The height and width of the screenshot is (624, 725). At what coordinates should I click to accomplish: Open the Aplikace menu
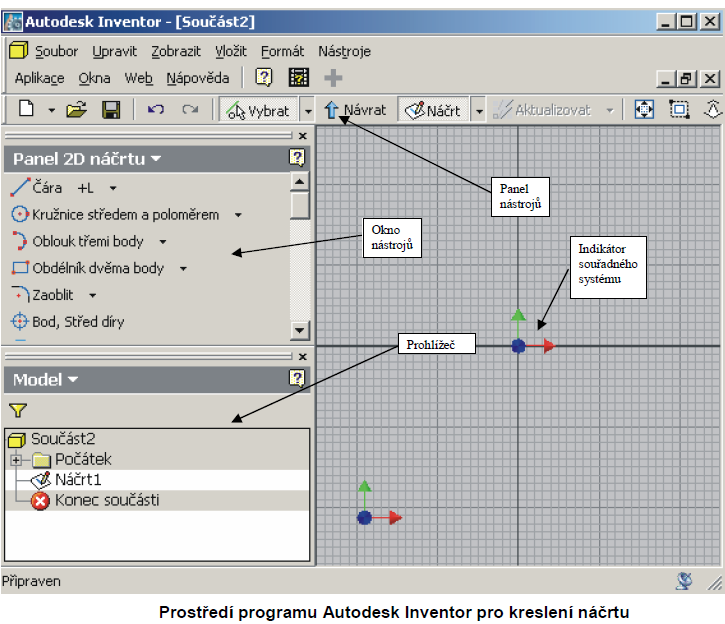coord(39,78)
